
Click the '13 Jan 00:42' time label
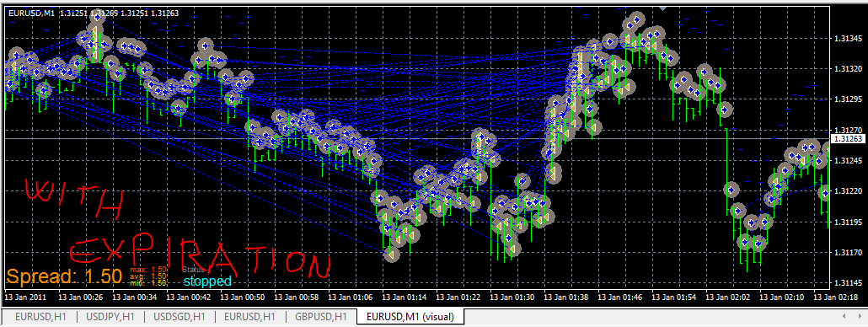pyautogui.click(x=188, y=298)
